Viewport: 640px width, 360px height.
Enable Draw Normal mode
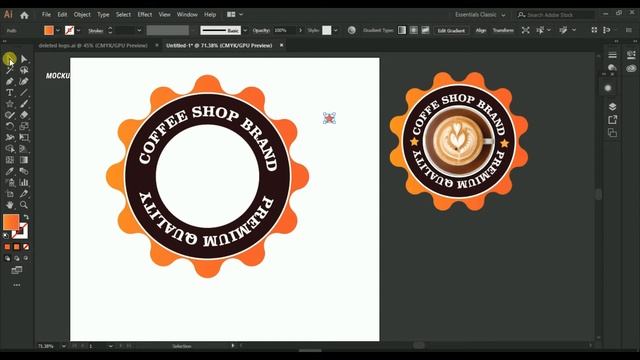pyautogui.click(x=7, y=258)
